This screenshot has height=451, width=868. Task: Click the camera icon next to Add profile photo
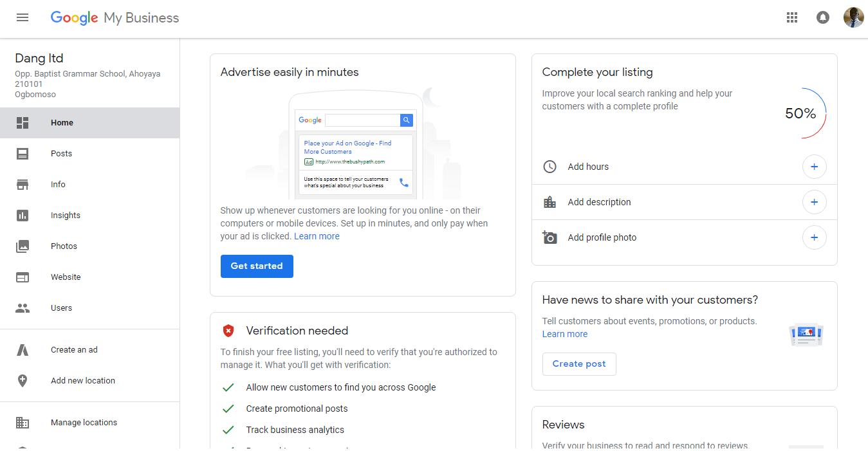tap(549, 237)
